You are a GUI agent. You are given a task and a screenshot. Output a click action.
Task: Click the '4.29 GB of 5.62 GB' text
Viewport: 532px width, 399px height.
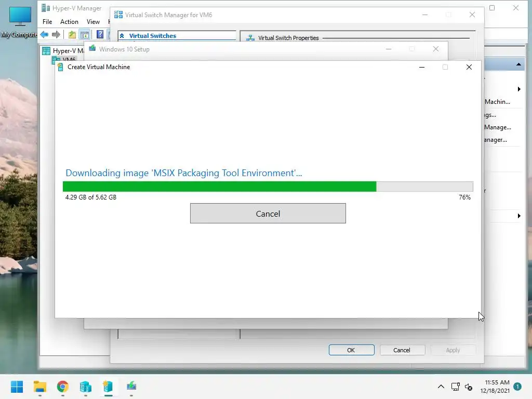pyautogui.click(x=91, y=197)
